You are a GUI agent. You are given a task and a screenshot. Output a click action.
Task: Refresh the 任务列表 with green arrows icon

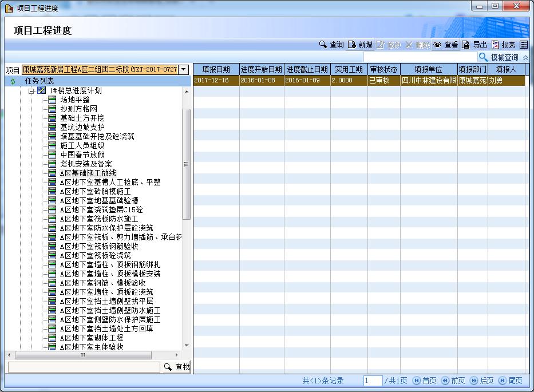point(13,81)
